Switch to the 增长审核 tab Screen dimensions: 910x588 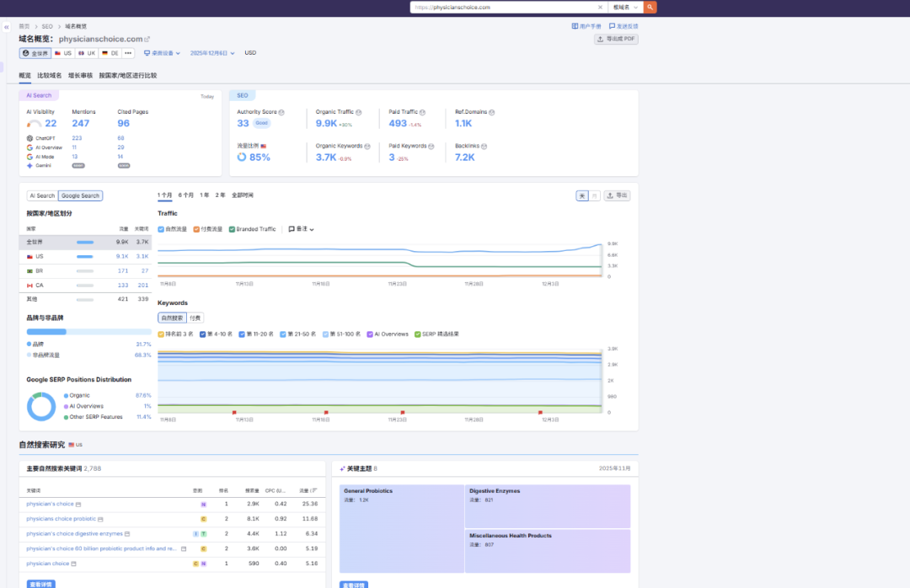80,76
